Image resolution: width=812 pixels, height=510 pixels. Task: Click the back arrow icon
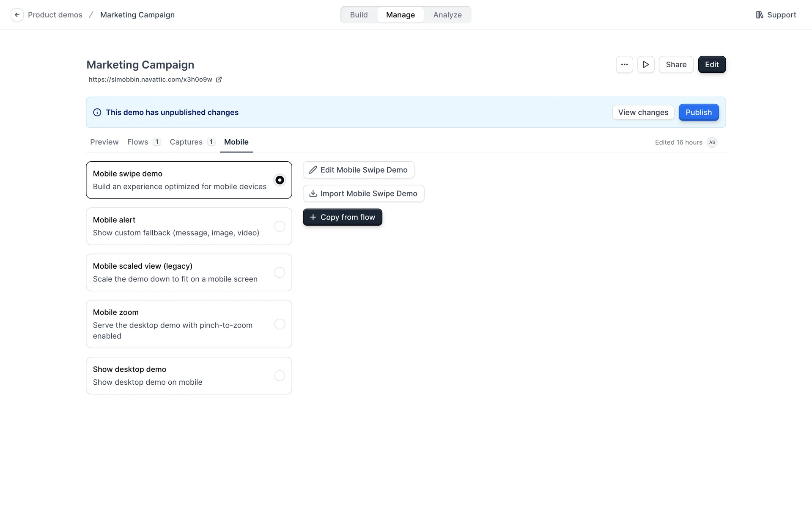click(17, 15)
